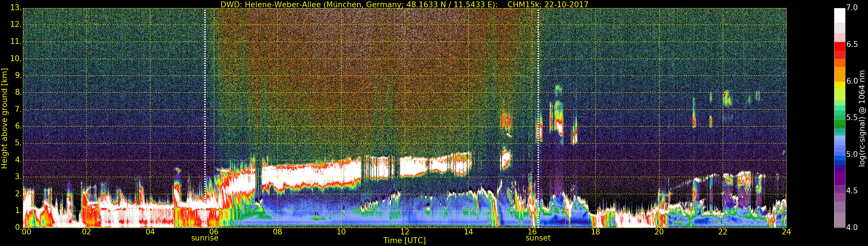Click the '3.' height axis tick

18,177
